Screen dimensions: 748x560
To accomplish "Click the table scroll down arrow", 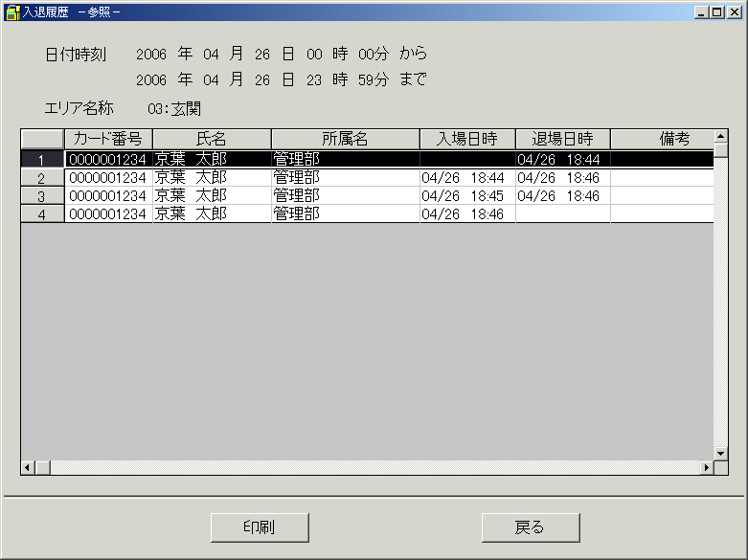I will [720, 453].
